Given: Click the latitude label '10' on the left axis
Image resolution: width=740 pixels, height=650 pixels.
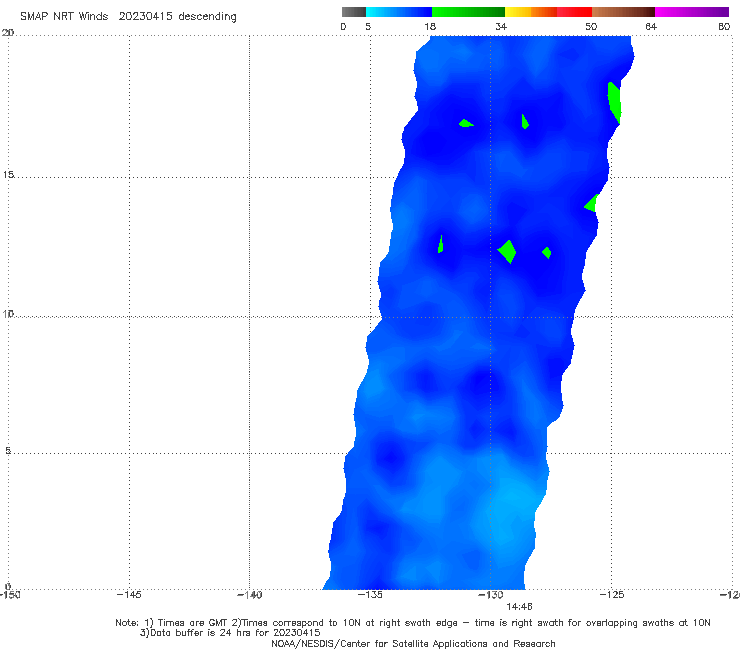Looking at the screenshot, I should pyautogui.click(x=8, y=313).
